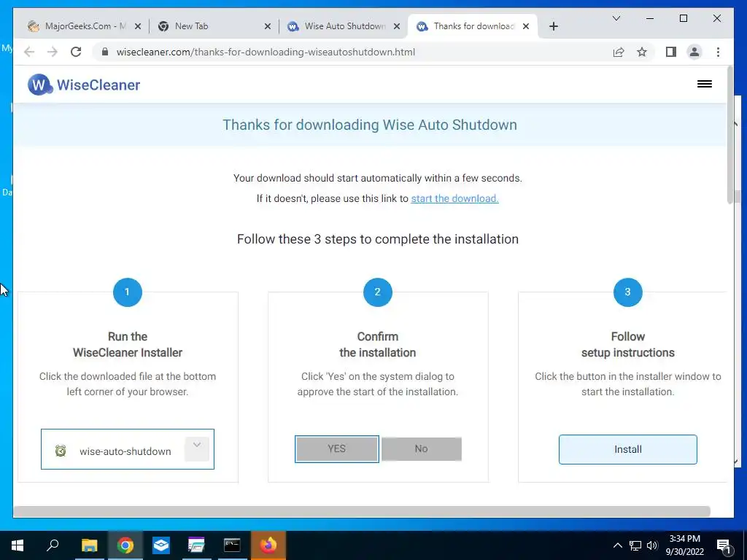The image size is (747, 560).
Task: Close the New Tab tab
Action: click(x=268, y=26)
